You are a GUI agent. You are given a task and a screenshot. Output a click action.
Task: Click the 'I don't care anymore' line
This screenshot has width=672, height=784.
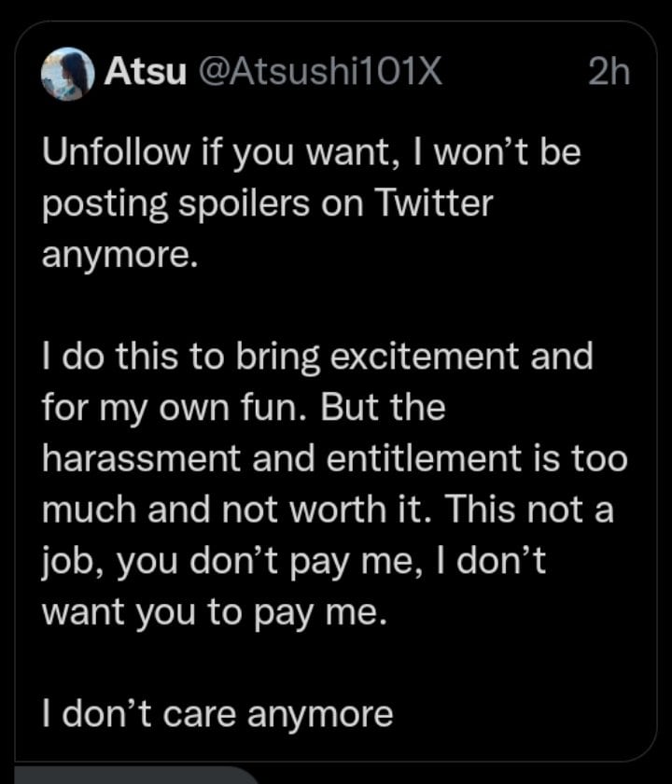[217, 715]
